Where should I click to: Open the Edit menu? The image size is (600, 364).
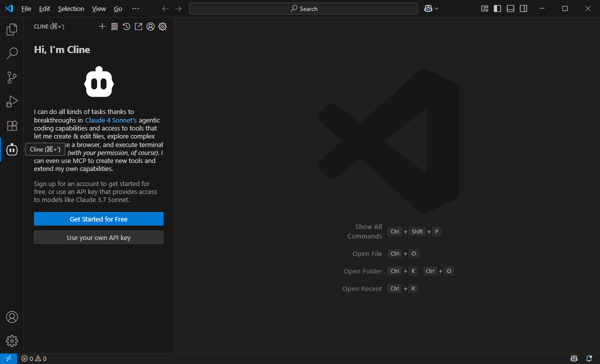44,8
